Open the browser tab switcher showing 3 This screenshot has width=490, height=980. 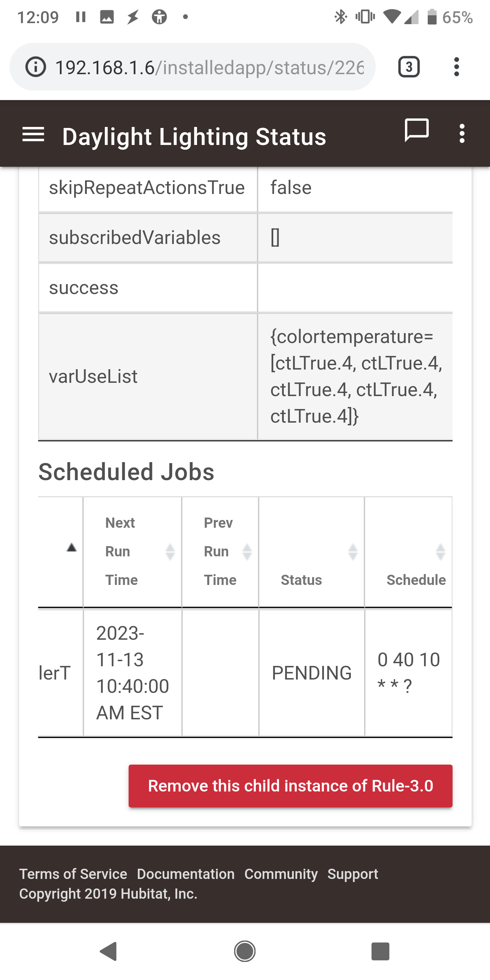[x=409, y=67]
